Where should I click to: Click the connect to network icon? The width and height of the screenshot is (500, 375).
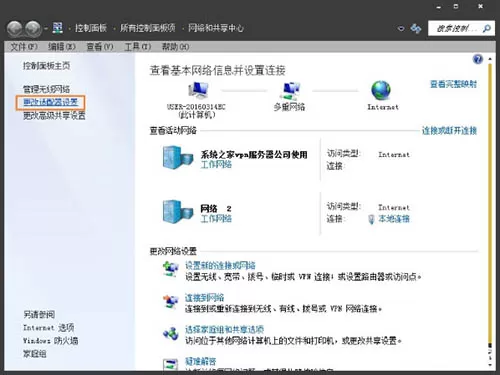(170, 301)
